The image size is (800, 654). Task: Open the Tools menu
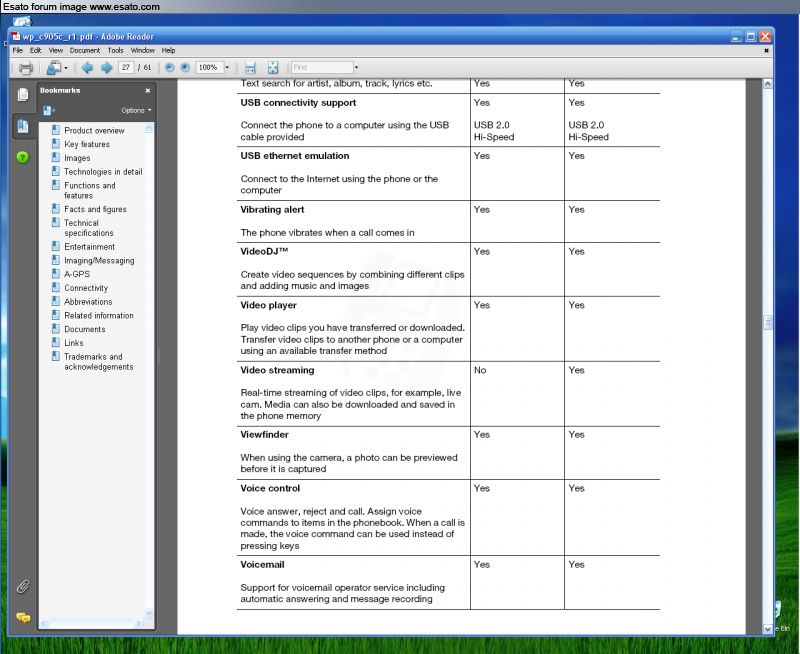115,51
